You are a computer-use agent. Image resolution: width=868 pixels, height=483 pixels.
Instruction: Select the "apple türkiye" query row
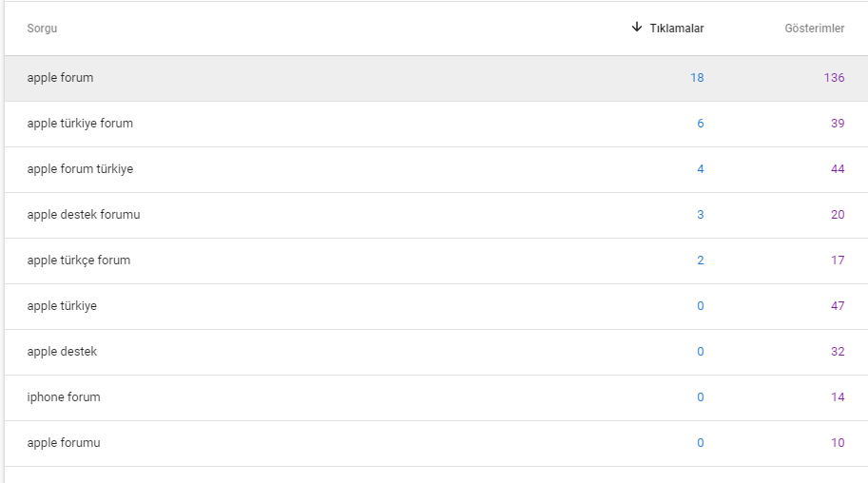coord(436,306)
